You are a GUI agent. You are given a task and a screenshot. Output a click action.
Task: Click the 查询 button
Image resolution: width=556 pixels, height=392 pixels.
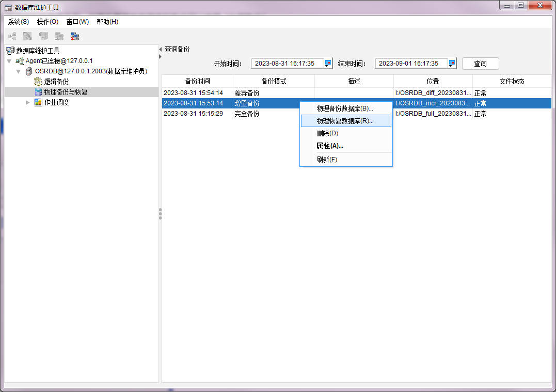point(480,64)
